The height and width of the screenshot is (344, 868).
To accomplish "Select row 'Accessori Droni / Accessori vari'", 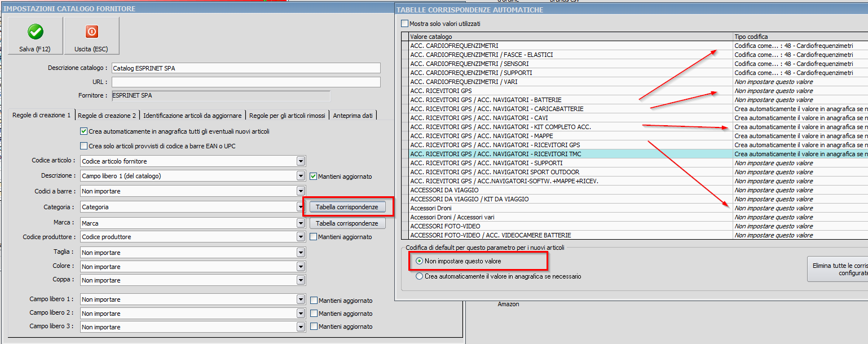I will (x=634, y=217).
